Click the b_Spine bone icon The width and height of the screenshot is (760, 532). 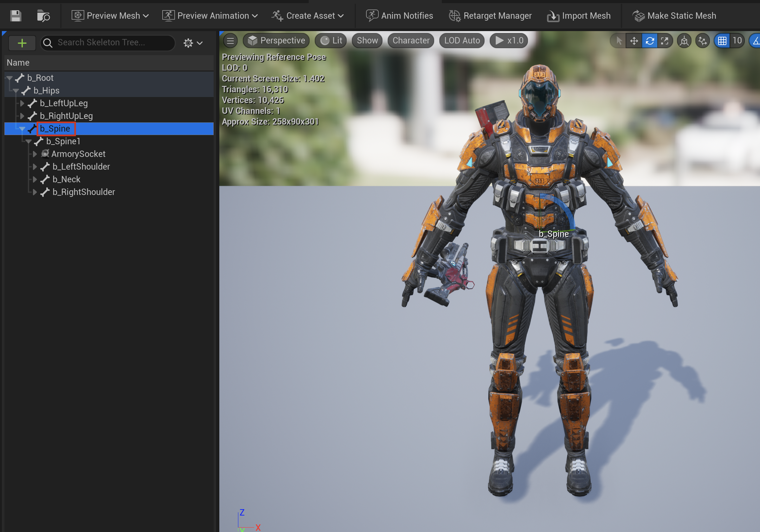tap(32, 129)
